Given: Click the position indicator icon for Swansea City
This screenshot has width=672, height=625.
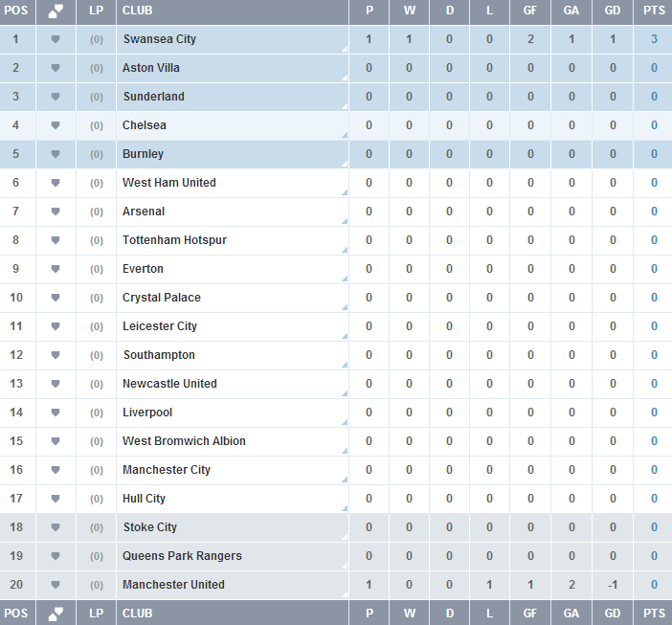Looking at the screenshot, I should 56,39.
